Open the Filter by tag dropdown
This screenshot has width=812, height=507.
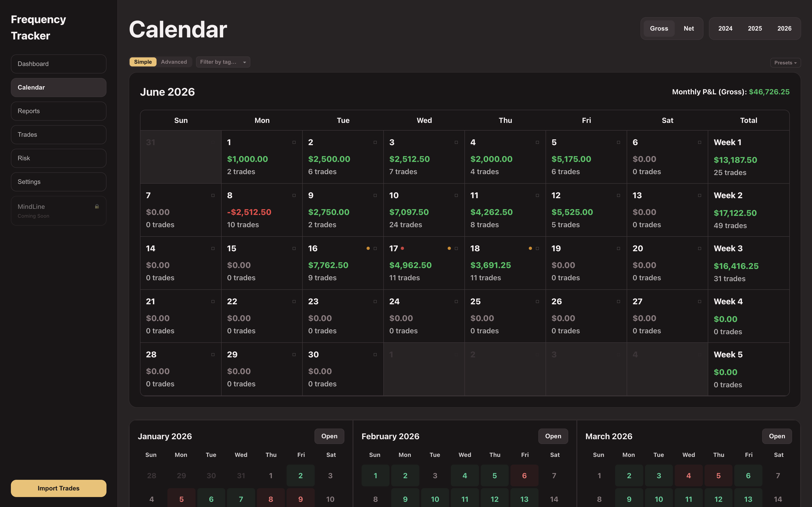tap(223, 62)
